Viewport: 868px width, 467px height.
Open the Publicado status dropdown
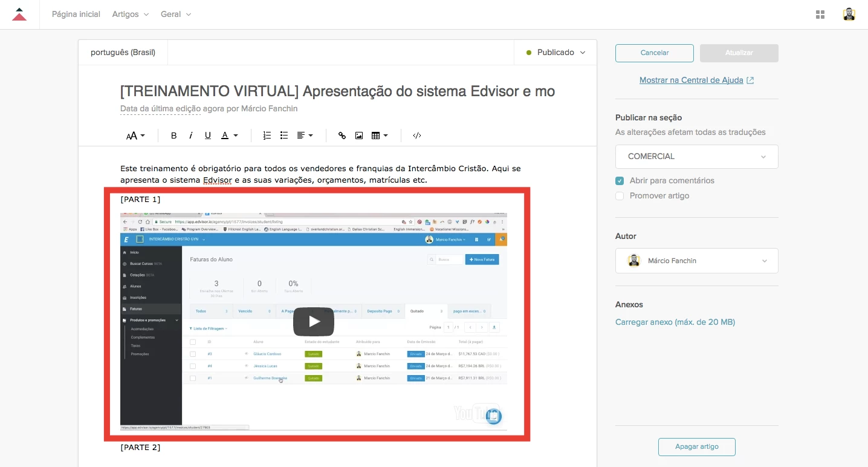click(x=555, y=53)
